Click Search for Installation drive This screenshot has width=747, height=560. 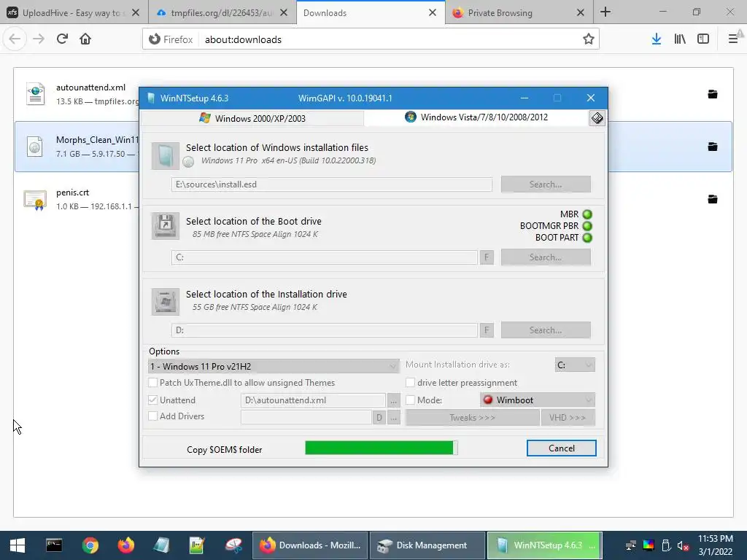point(546,330)
